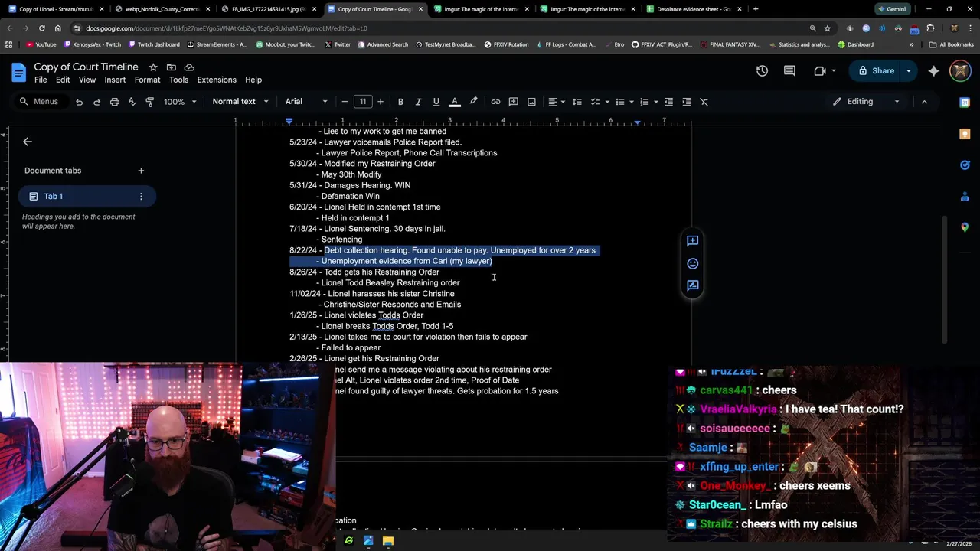Open the version history clock icon
The width and height of the screenshot is (980, 551).
(x=762, y=71)
